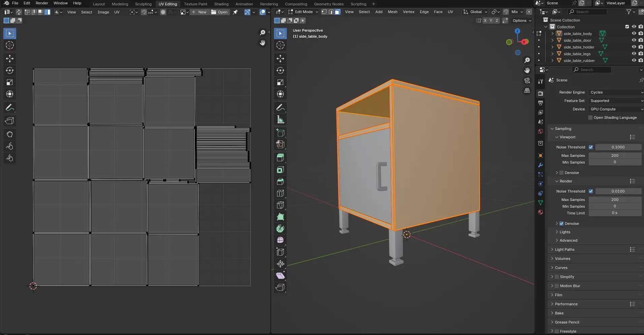
Task: Hide side_table_door with its eye icon
Action: tap(634, 40)
